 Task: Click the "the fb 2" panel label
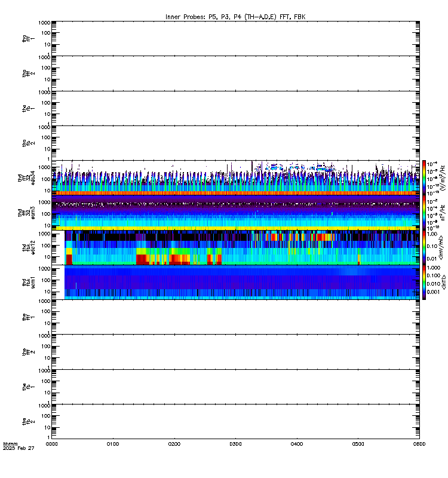coord(28,422)
